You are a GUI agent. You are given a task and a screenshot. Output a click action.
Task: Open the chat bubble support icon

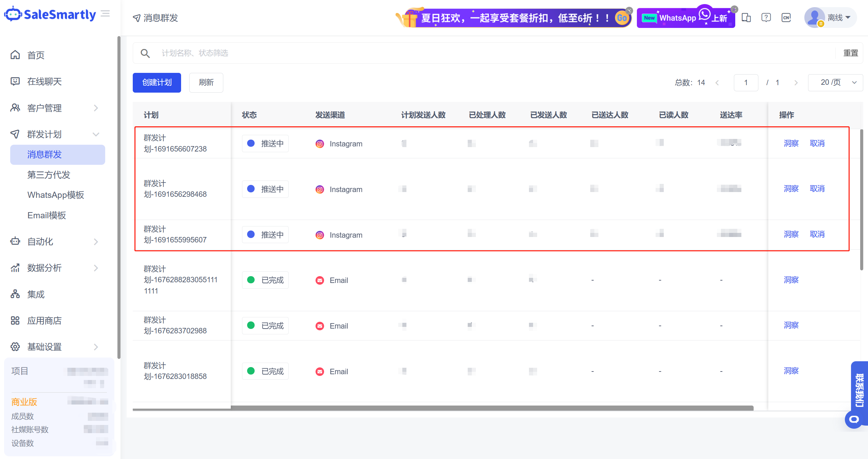854,419
